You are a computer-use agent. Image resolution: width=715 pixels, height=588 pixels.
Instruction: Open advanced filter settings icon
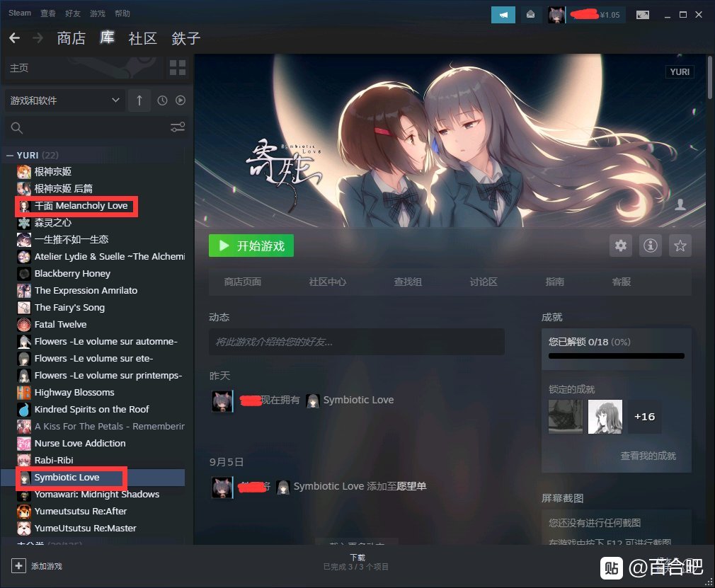(178, 127)
